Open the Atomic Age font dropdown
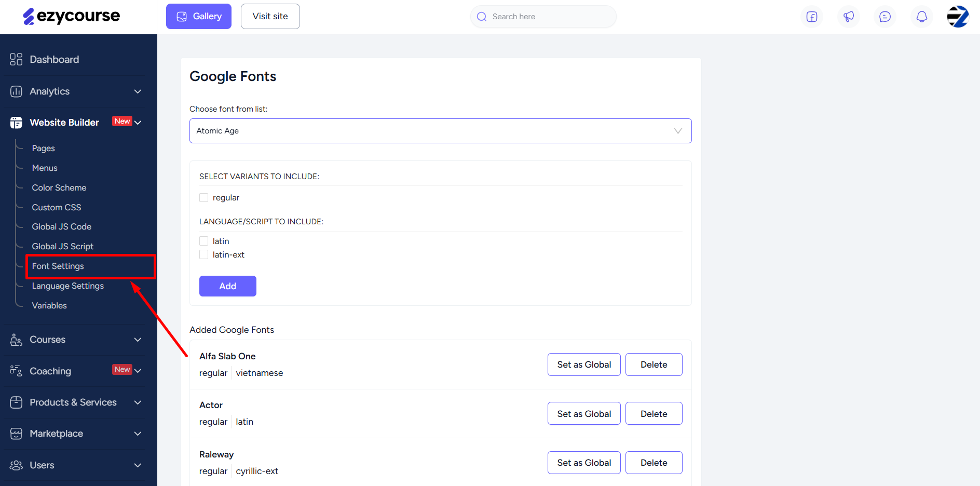 click(441, 131)
